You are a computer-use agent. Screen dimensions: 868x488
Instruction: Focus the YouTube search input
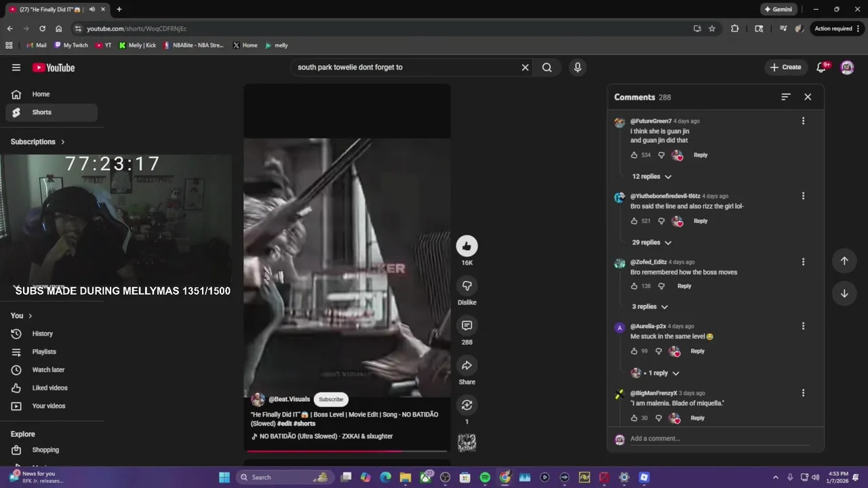coord(406,67)
